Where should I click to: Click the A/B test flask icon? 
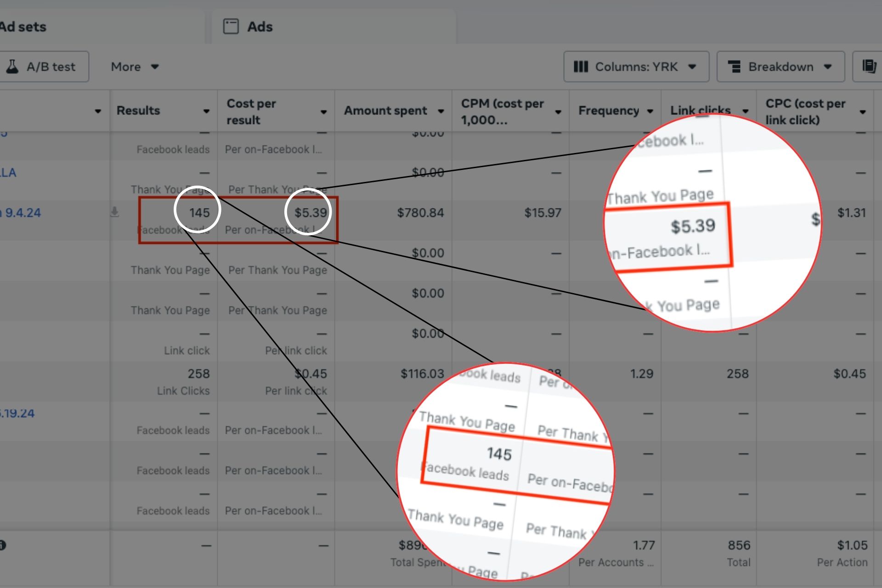coord(12,67)
